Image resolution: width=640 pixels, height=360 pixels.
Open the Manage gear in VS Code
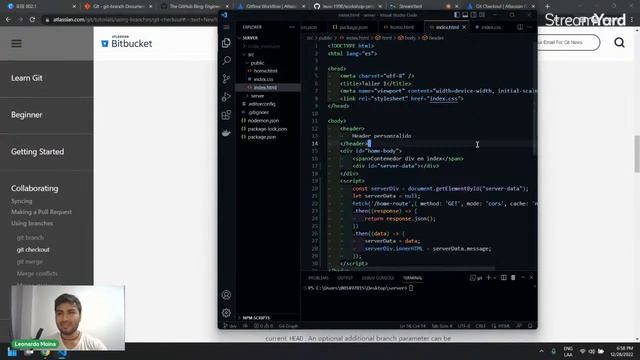pos(226,313)
